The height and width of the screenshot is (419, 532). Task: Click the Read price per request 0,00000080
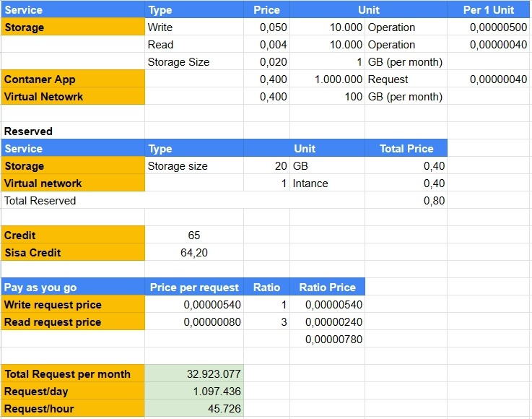click(x=194, y=321)
